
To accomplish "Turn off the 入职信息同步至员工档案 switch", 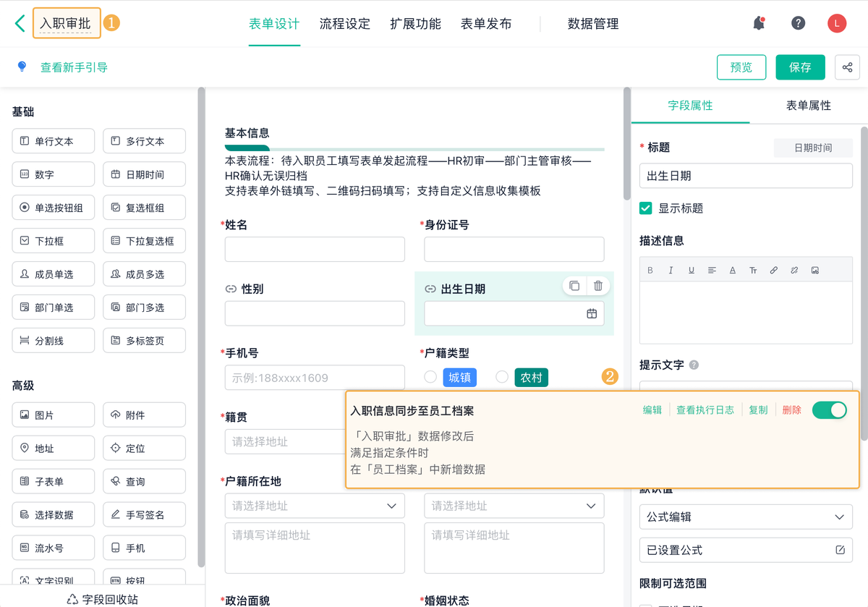I will [829, 410].
